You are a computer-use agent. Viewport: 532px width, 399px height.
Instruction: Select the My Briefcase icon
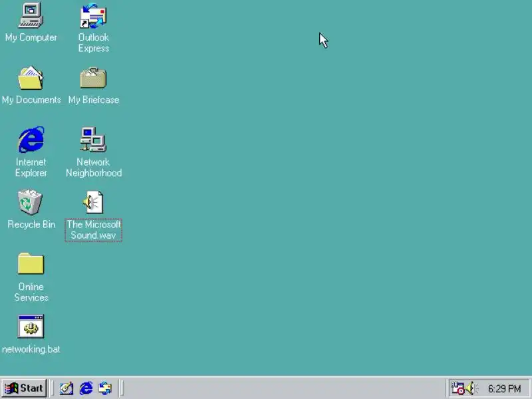coord(93,78)
